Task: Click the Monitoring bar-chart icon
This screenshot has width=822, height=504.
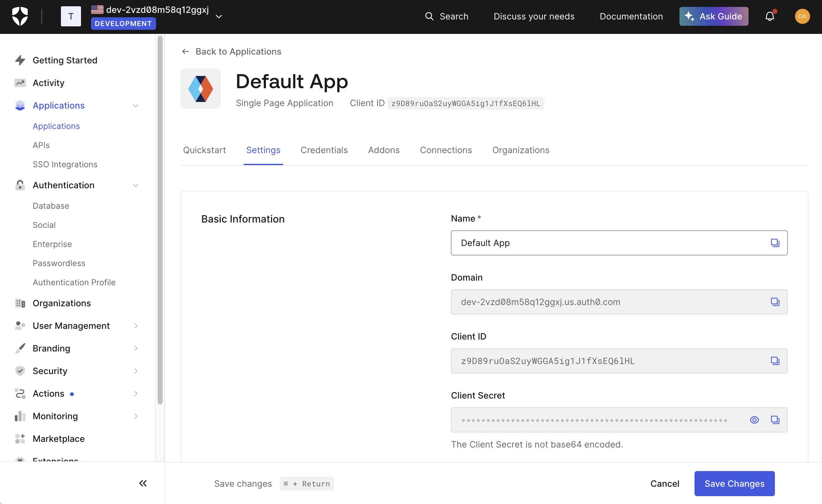Action: coord(20,416)
